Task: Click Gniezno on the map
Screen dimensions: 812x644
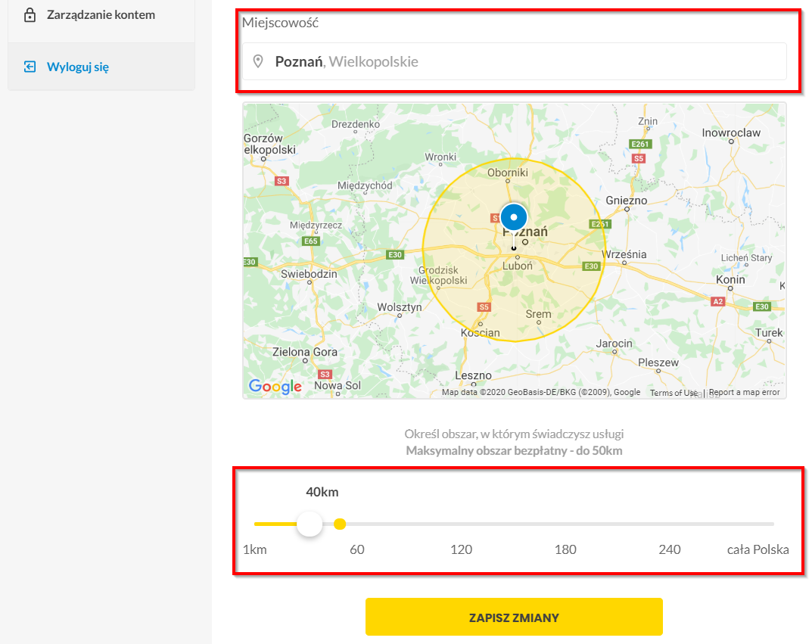Action: pos(626,201)
